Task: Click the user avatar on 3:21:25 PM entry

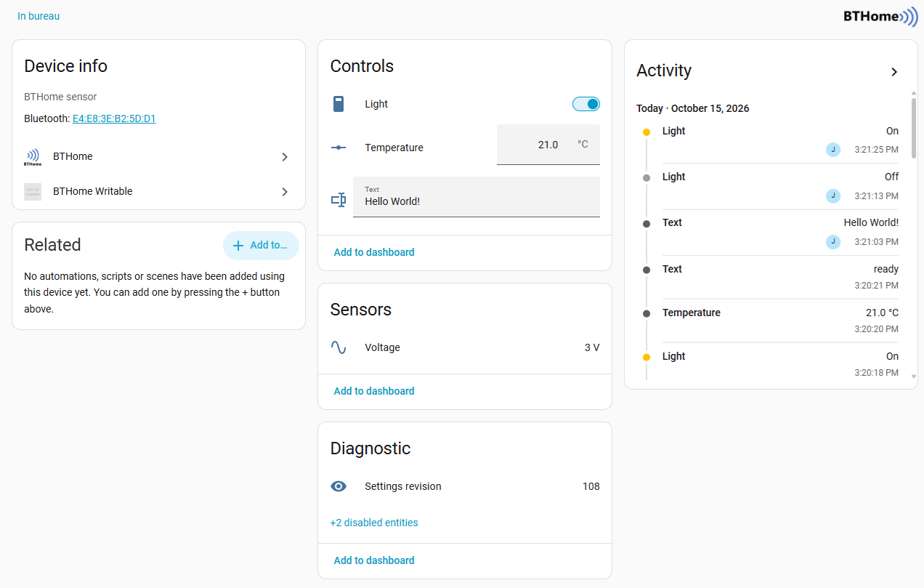Action: click(x=833, y=150)
